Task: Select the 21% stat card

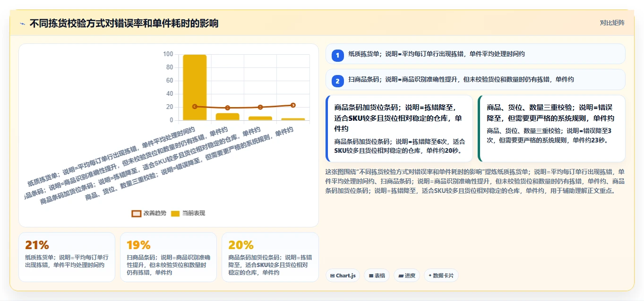Action: pyautogui.click(x=67, y=257)
